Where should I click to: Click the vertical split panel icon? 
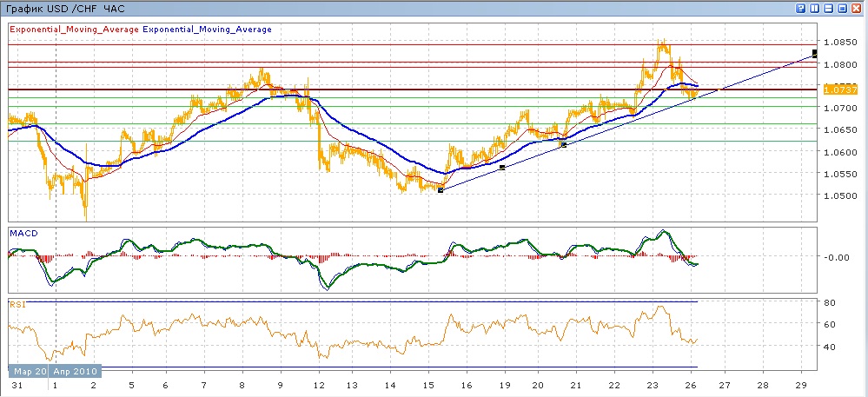pos(813,8)
